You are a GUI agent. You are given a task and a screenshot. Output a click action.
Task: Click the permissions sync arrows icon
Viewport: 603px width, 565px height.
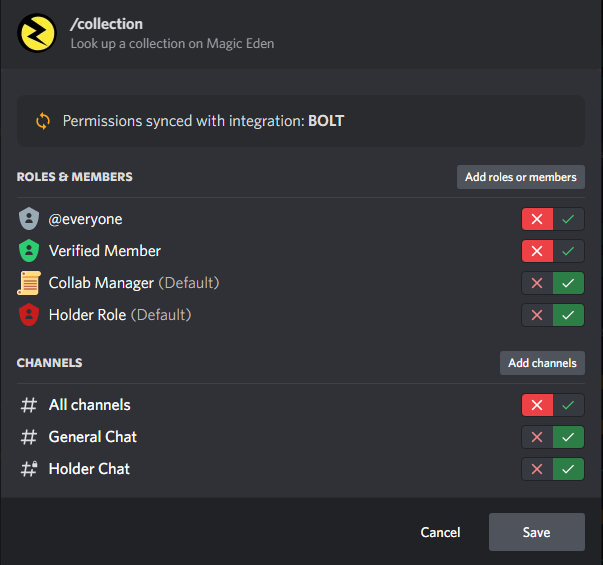(43, 121)
